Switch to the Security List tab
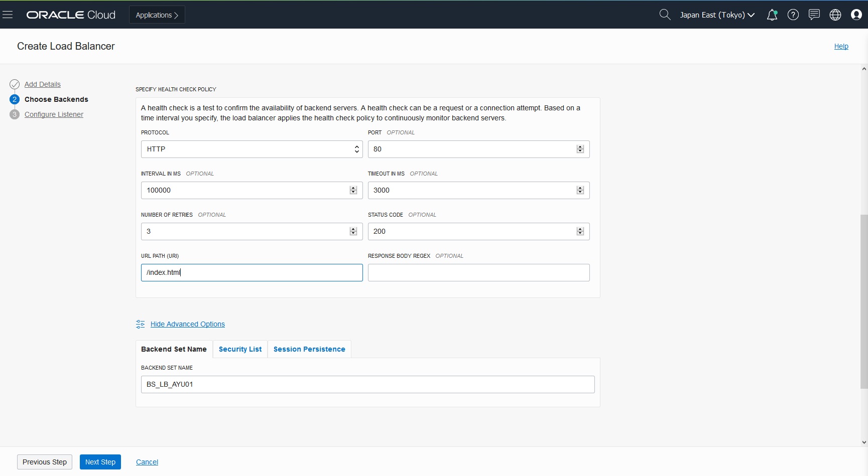Screen dimensions: 868x476 coord(240,349)
